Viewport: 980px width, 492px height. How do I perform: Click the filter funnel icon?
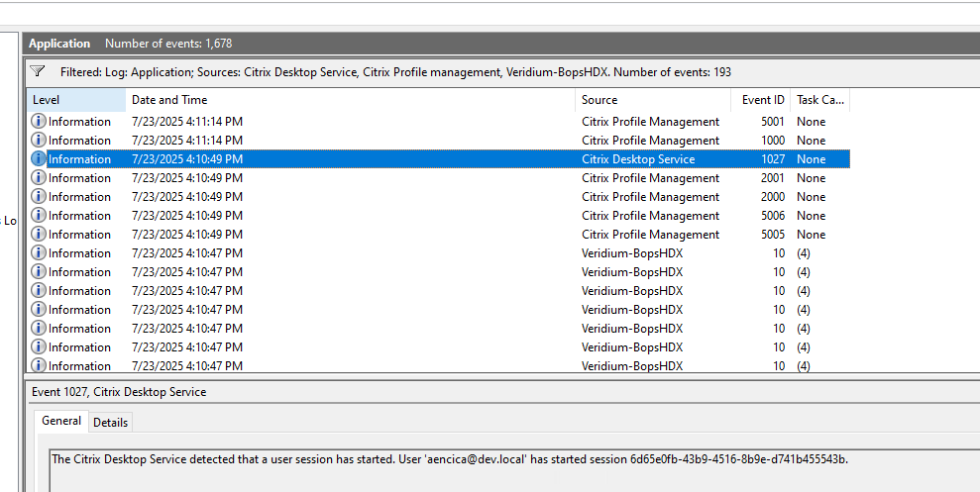point(38,71)
